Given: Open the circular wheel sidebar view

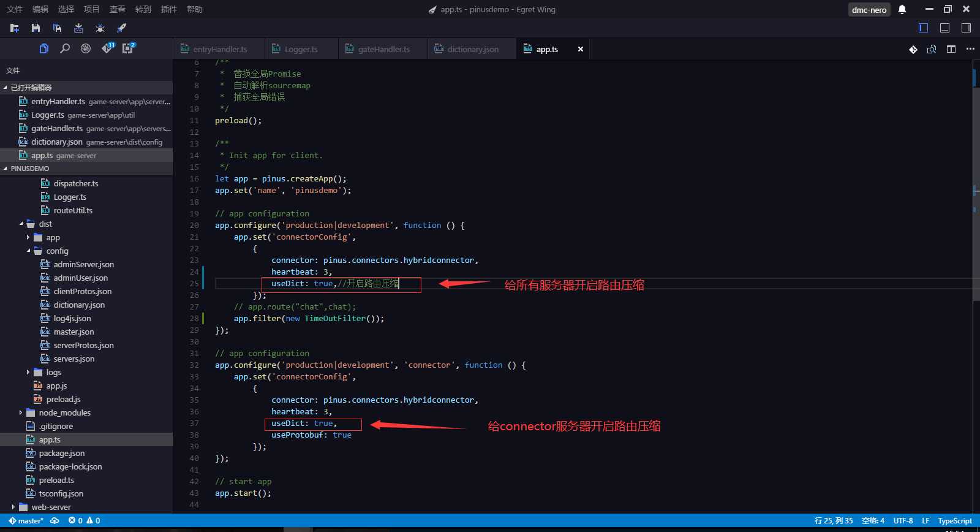Looking at the screenshot, I should pyautogui.click(x=86, y=48).
